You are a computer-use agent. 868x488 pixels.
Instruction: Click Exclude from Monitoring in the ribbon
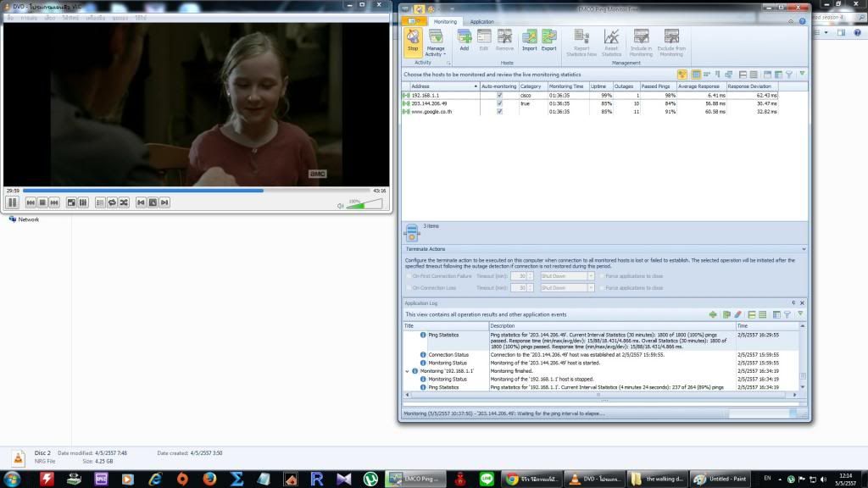pyautogui.click(x=671, y=42)
